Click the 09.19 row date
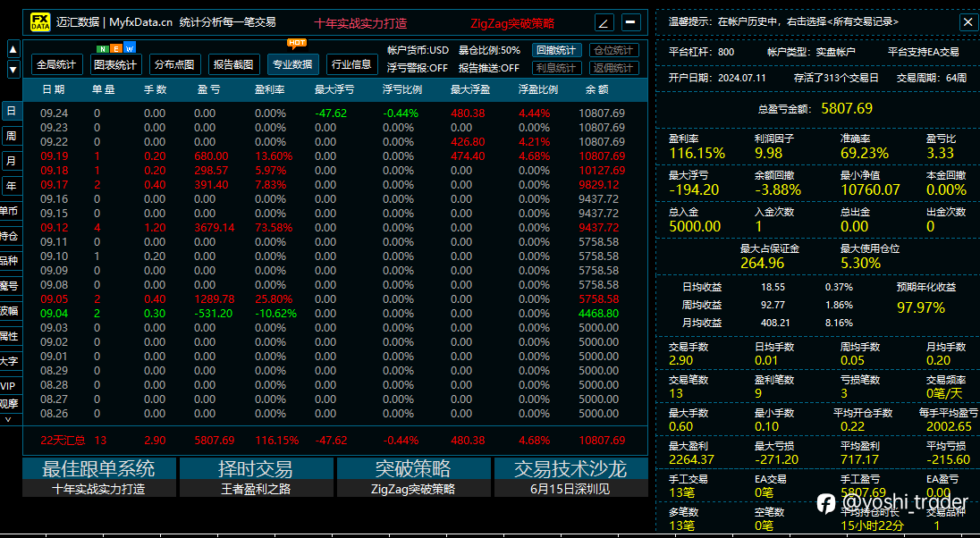 coord(55,156)
